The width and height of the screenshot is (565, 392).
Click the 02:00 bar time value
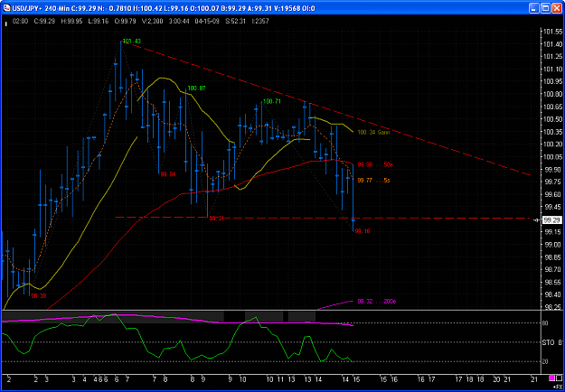tap(21, 22)
